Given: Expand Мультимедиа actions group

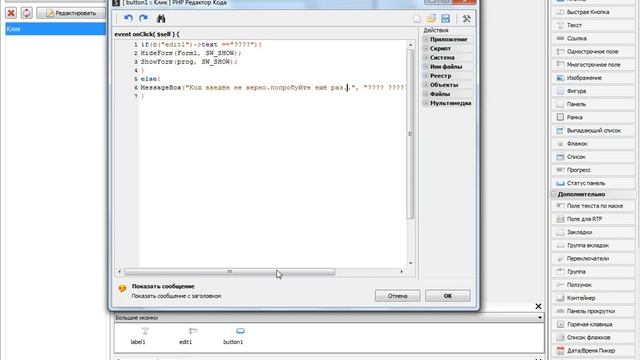Looking at the screenshot, I should click(x=426, y=103).
